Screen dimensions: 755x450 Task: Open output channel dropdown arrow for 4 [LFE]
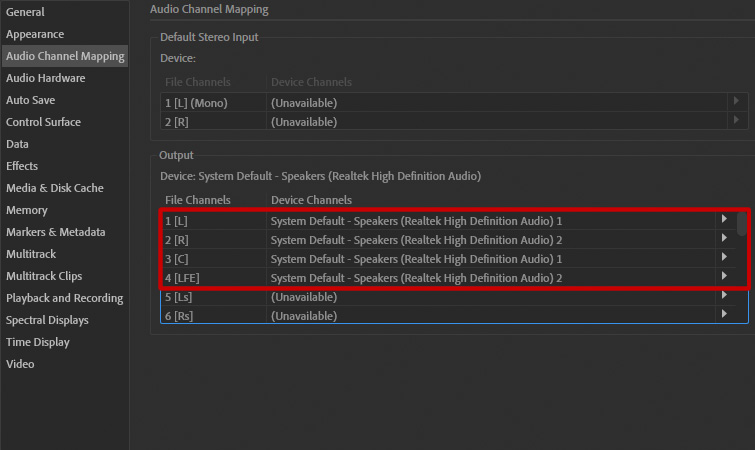click(724, 277)
